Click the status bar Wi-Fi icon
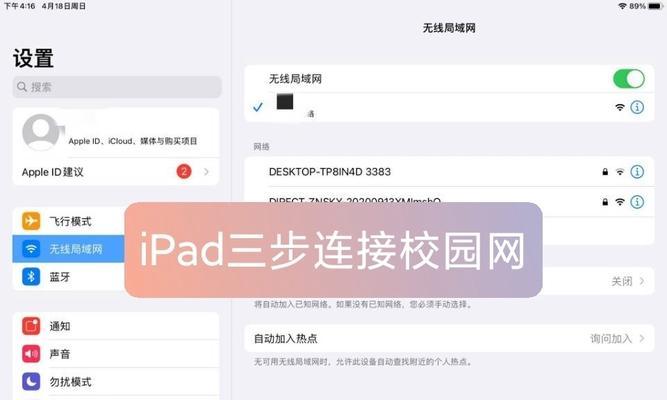 coord(622,6)
